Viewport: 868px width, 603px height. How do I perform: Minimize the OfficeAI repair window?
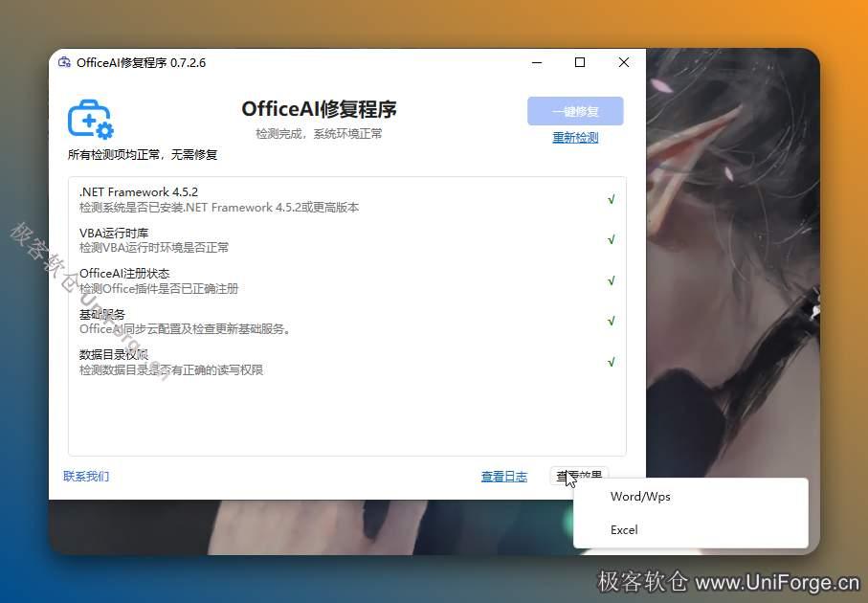(537, 62)
